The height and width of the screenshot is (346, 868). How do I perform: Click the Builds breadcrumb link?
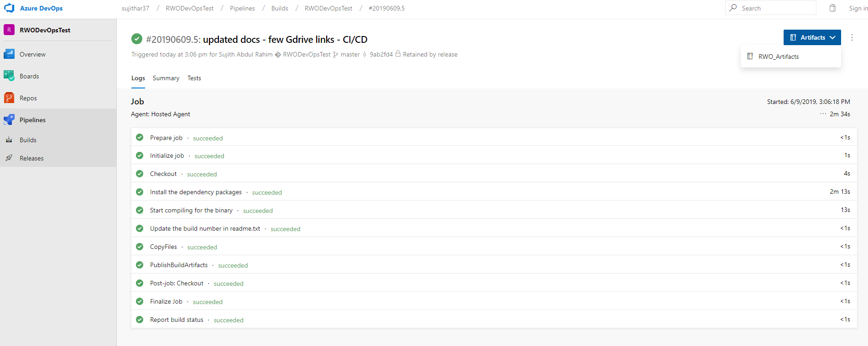coord(280,8)
